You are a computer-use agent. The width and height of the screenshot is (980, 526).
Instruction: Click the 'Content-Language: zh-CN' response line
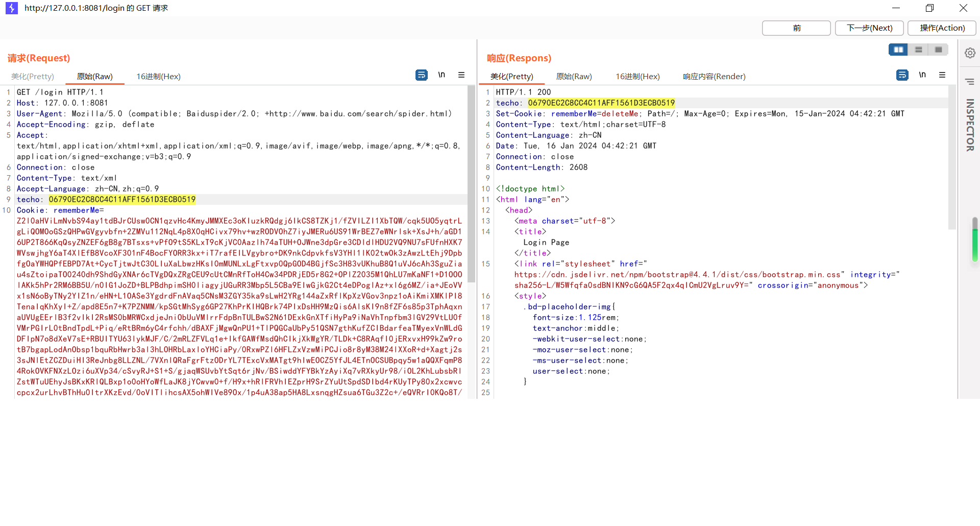549,135
